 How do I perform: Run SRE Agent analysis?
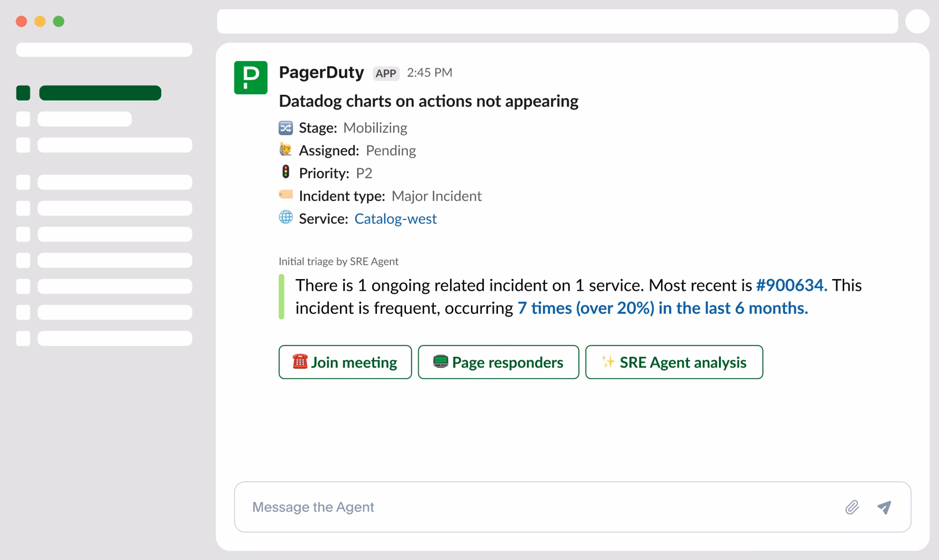tap(674, 362)
